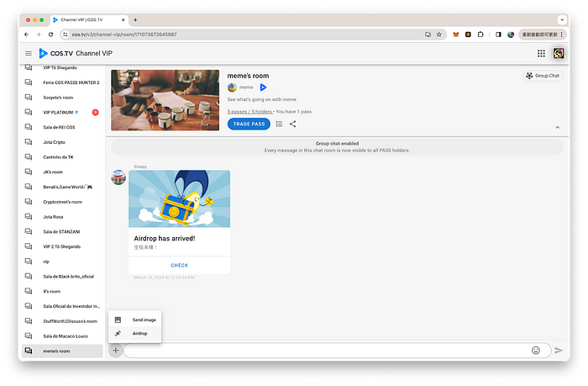Open Cantinho da TK room

click(62, 157)
